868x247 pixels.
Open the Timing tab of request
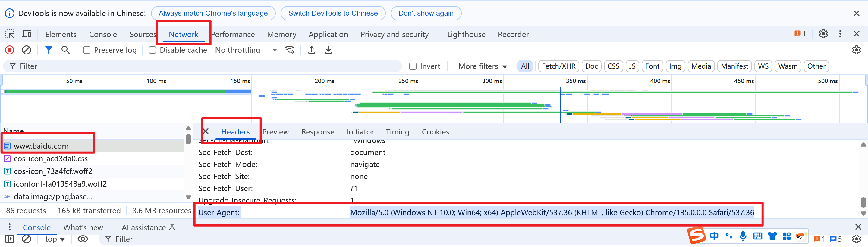click(397, 132)
